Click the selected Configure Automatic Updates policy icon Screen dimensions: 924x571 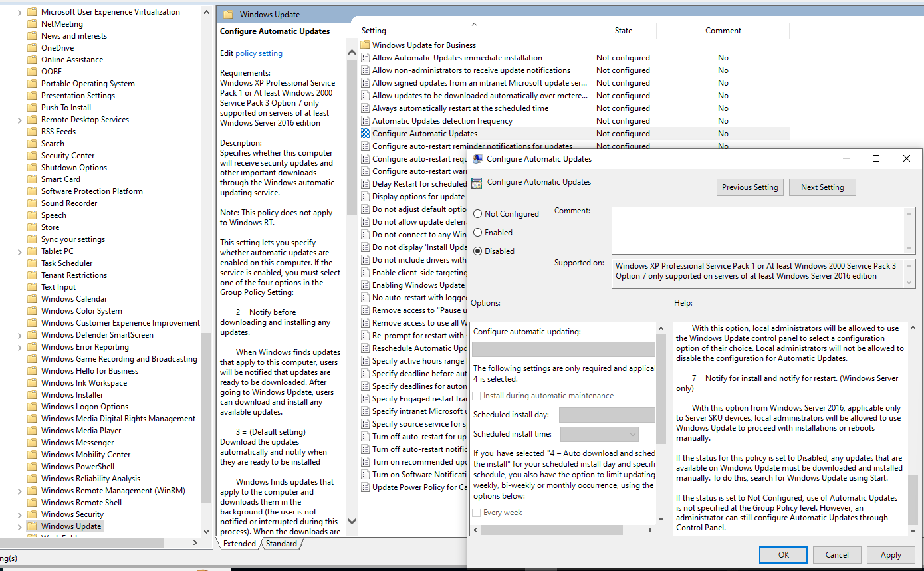[x=365, y=134]
